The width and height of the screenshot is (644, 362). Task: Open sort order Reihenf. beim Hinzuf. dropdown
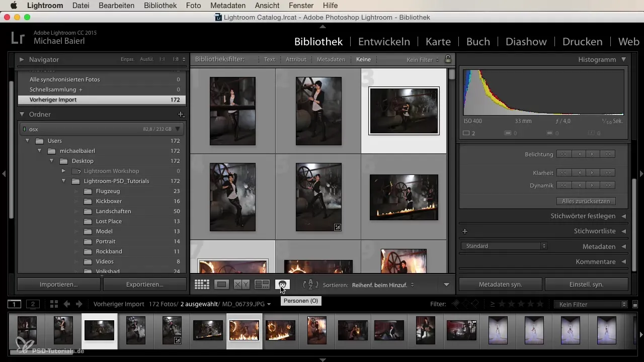[383, 285]
